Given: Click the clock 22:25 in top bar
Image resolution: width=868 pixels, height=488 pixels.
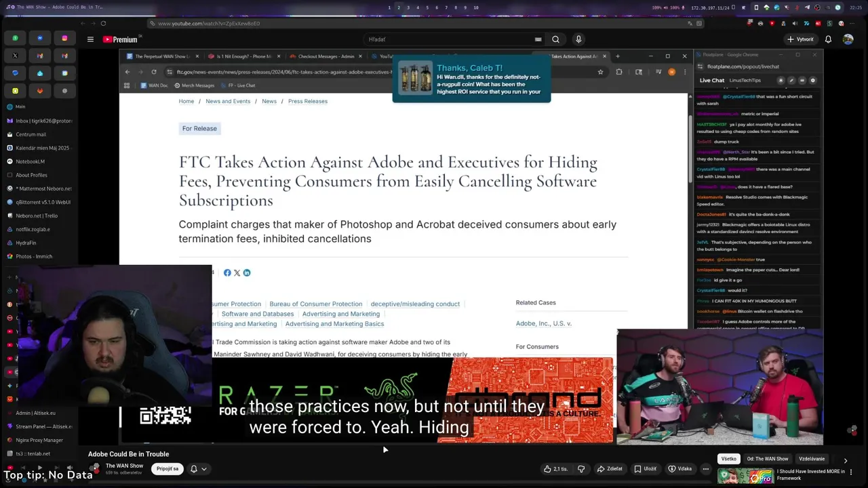Looking at the screenshot, I should pyautogui.click(x=856, y=7).
